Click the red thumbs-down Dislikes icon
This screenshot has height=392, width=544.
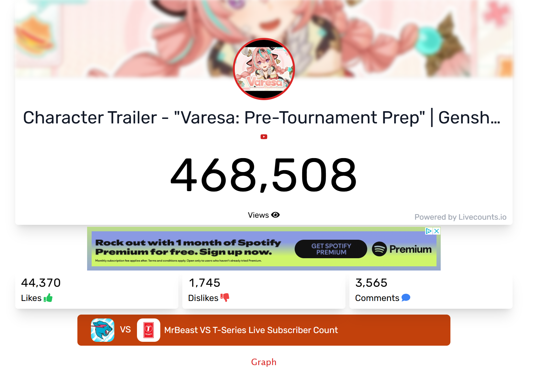225,297
